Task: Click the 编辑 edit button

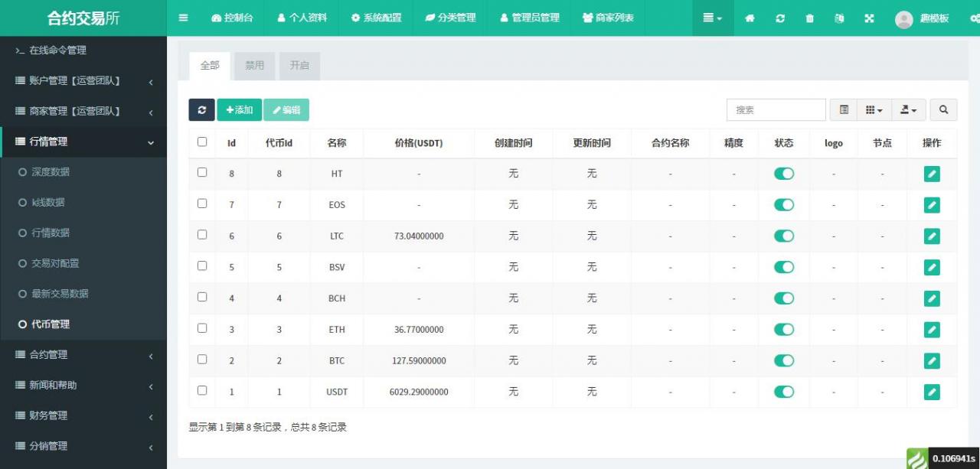Action: point(286,110)
